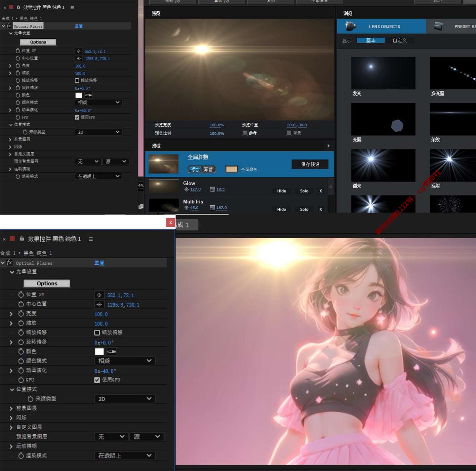Expand the 前景图层 section
The height and width of the screenshot is (471, 476).
pos(11,408)
